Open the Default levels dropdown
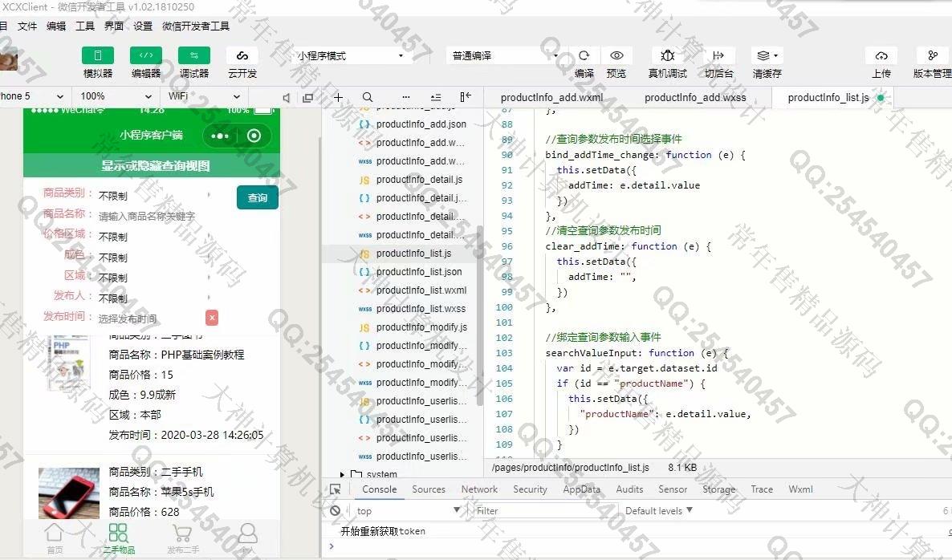 [x=659, y=511]
